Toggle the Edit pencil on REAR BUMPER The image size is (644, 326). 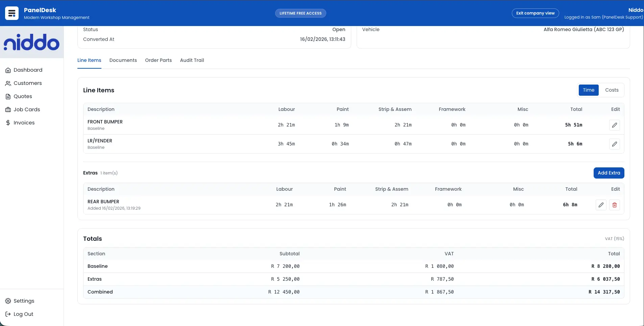pos(601,205)
